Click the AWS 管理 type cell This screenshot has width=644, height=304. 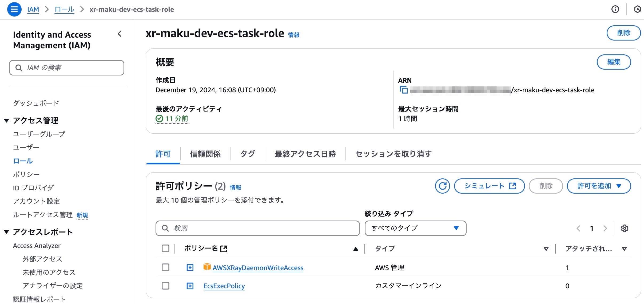click(x=389, y=267)
